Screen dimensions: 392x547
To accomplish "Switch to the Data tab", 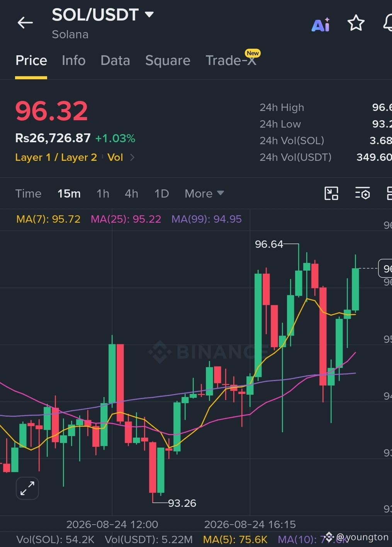I will pyautogui.click(x=115, y=61).
